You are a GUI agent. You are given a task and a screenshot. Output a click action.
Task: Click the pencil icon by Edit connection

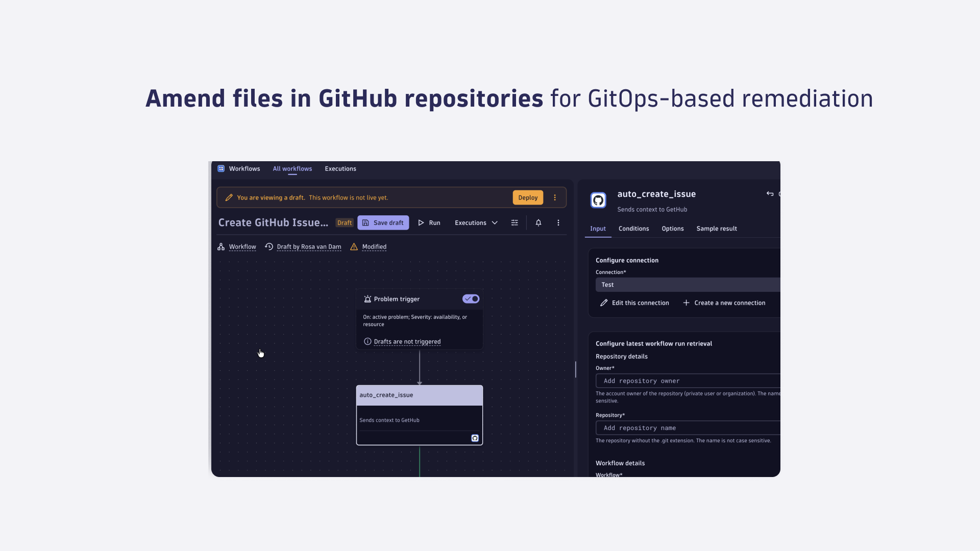tap(604, 303)
